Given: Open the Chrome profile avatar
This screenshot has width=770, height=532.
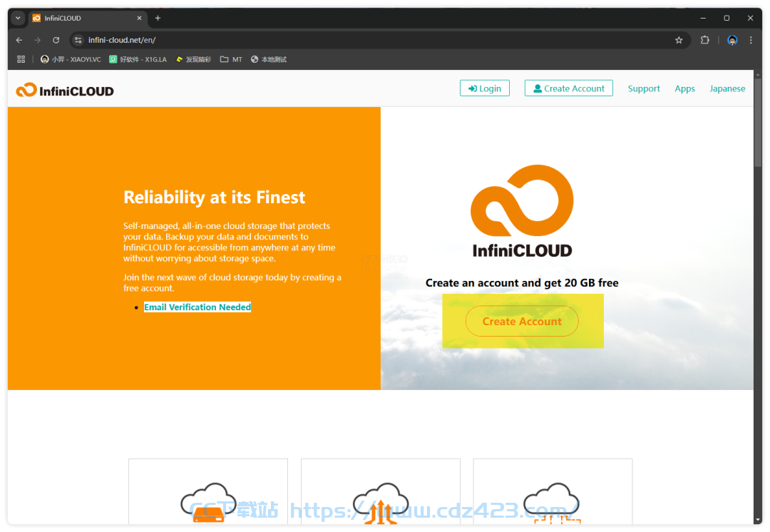Looking at the screenshot, I should click(x=732, y=40).
